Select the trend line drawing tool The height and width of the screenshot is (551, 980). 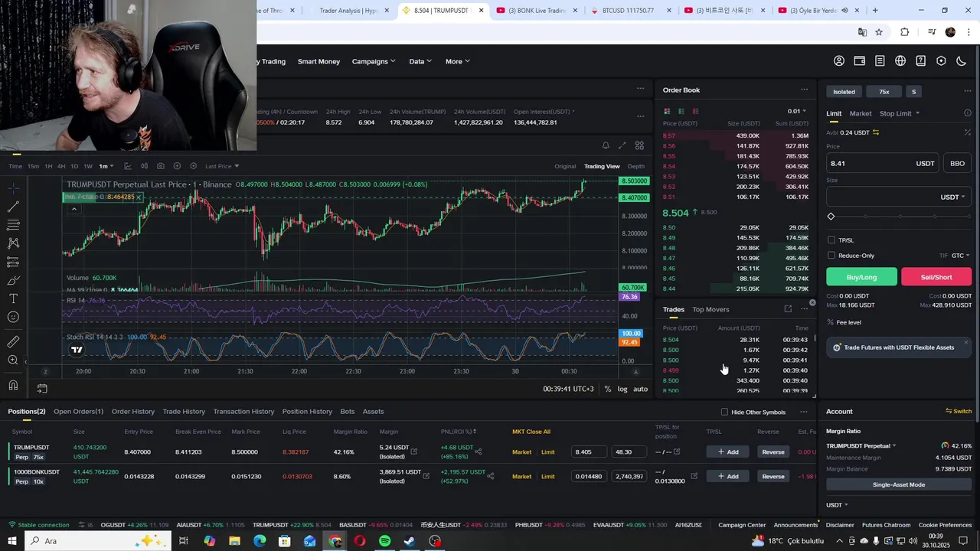[x=13, y=207]
